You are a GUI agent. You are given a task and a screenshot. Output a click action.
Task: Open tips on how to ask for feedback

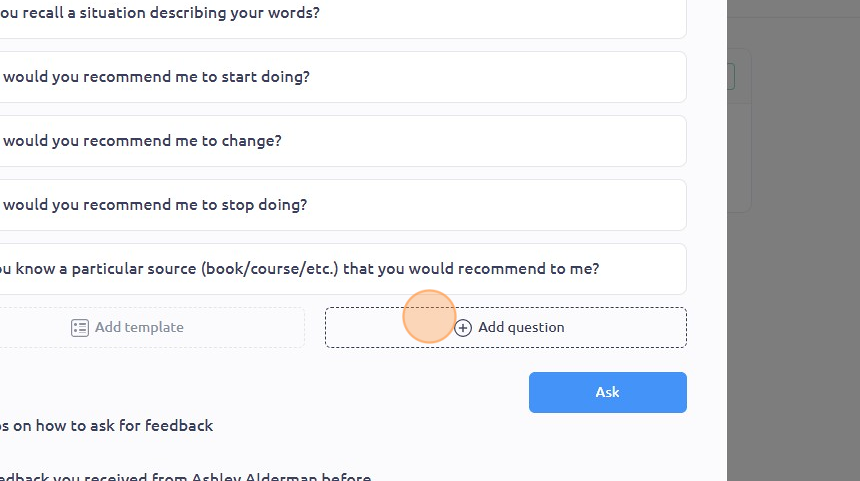tap(106, 426)
